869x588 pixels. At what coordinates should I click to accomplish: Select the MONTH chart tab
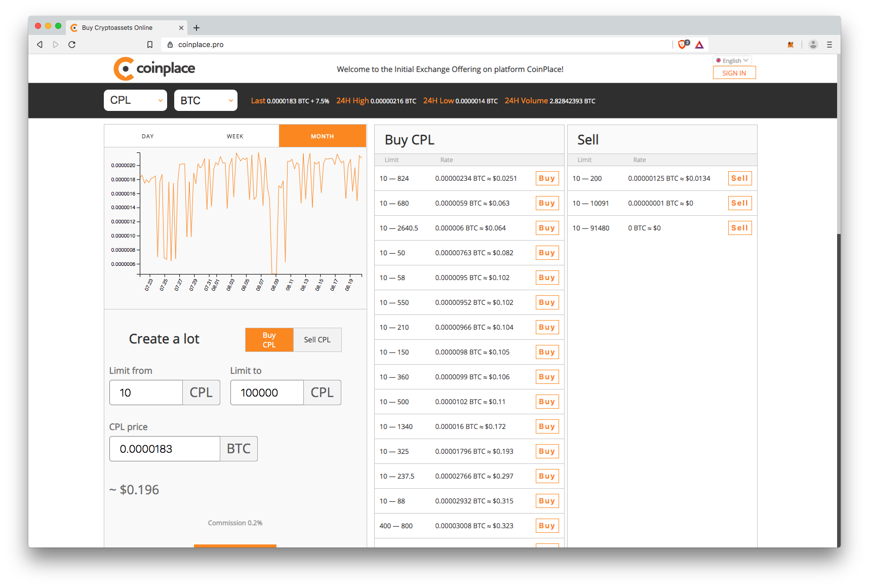[323, 136]
